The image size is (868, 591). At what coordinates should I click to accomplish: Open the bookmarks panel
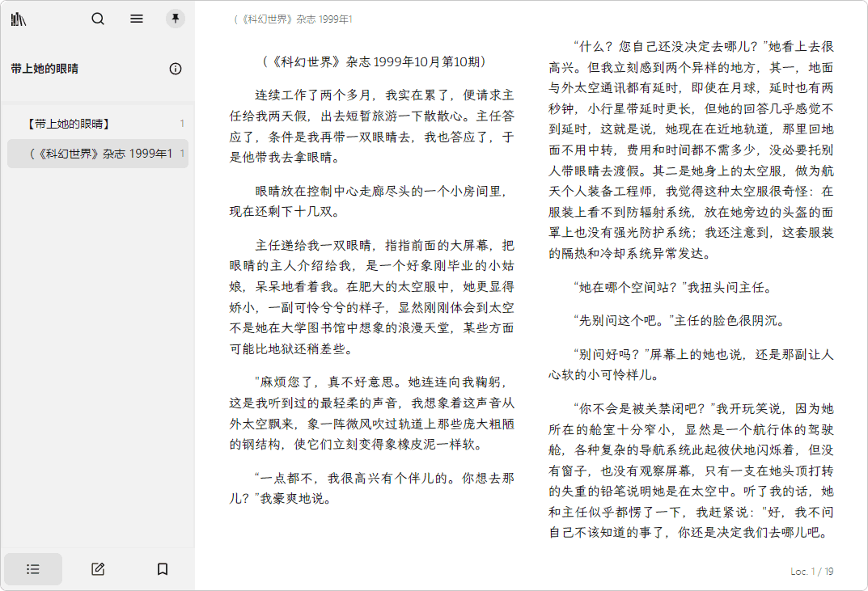pos(162,569)
